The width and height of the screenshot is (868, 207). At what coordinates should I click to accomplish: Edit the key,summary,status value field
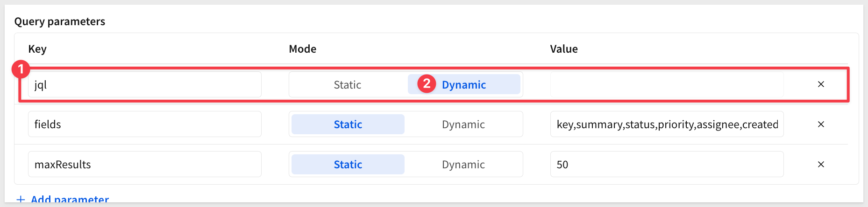pyautogui.click(x=667, y=124)
